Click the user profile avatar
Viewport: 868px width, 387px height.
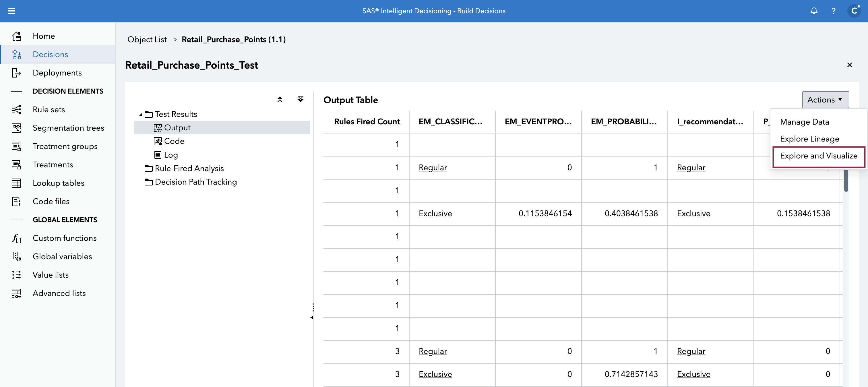[854, 10]
